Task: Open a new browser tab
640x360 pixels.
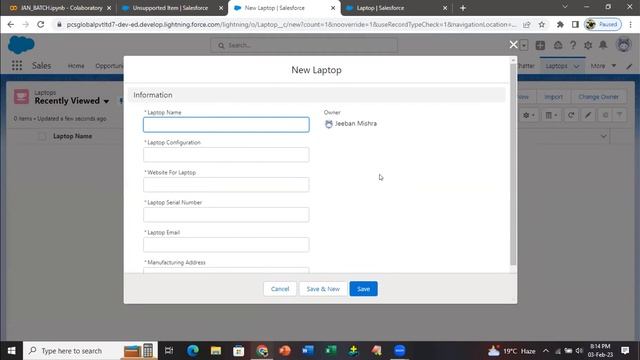Action: 463,8
